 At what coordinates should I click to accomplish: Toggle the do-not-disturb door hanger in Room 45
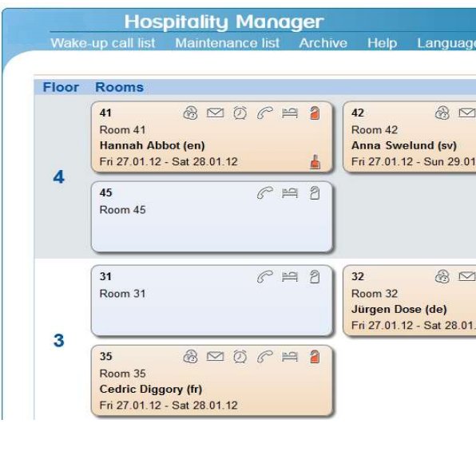[x=315, y=193]
